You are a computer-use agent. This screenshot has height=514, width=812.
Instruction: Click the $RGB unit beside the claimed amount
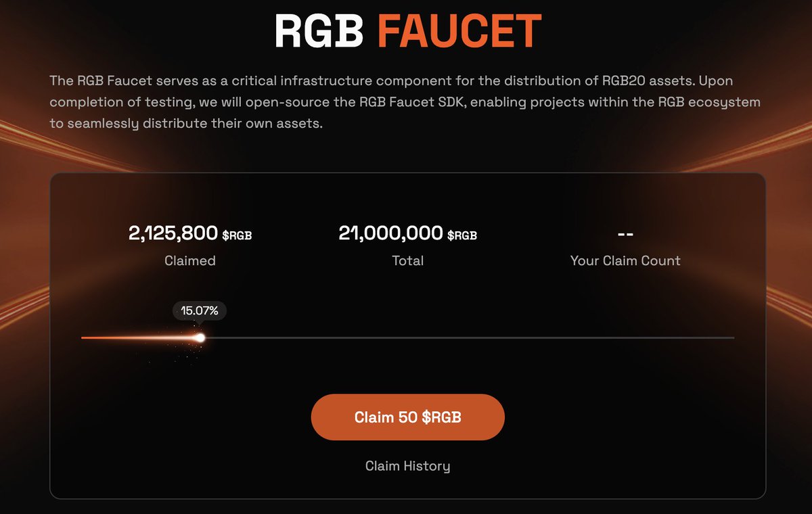[x=237, y=235]
